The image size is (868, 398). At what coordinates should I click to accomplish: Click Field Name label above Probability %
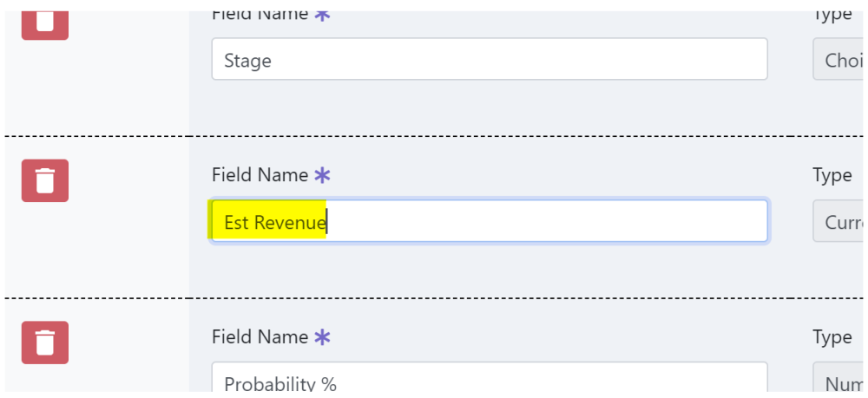pyautogui.click(x=260, y=337)
